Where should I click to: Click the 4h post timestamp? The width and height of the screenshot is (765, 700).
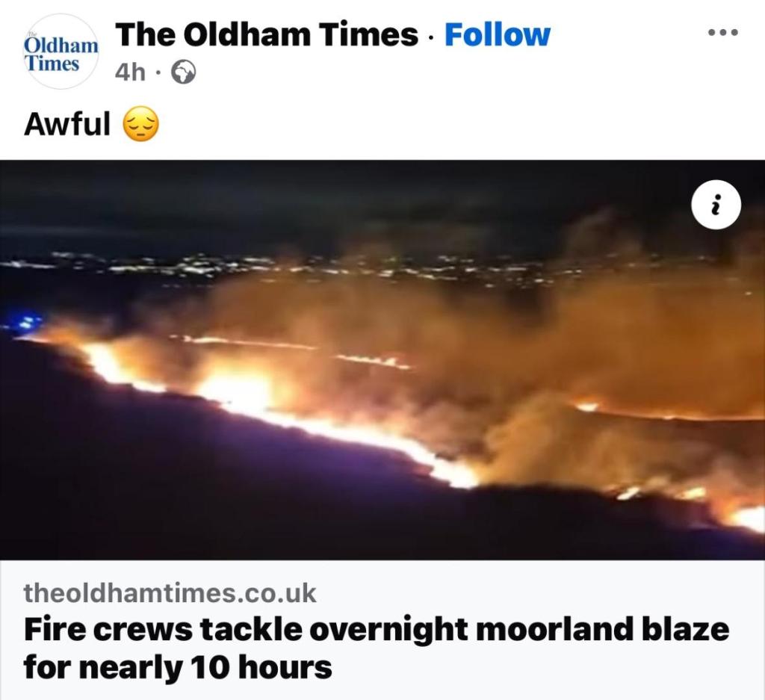pyautogui.click(x=130, y=72)
